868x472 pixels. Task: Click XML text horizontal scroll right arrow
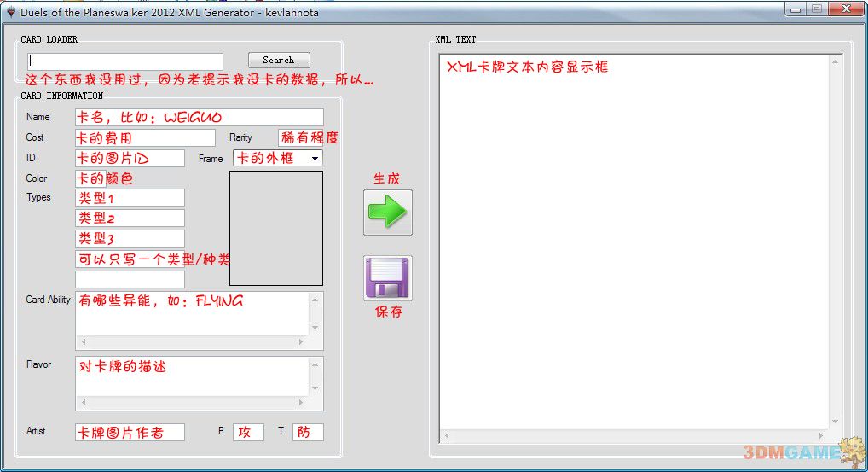[x=821, y=436]
